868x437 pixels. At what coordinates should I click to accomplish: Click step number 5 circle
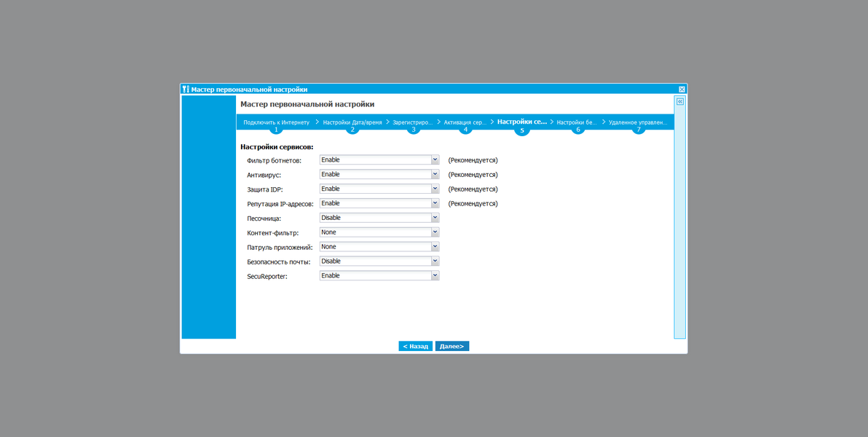click(x=522, y=130)
